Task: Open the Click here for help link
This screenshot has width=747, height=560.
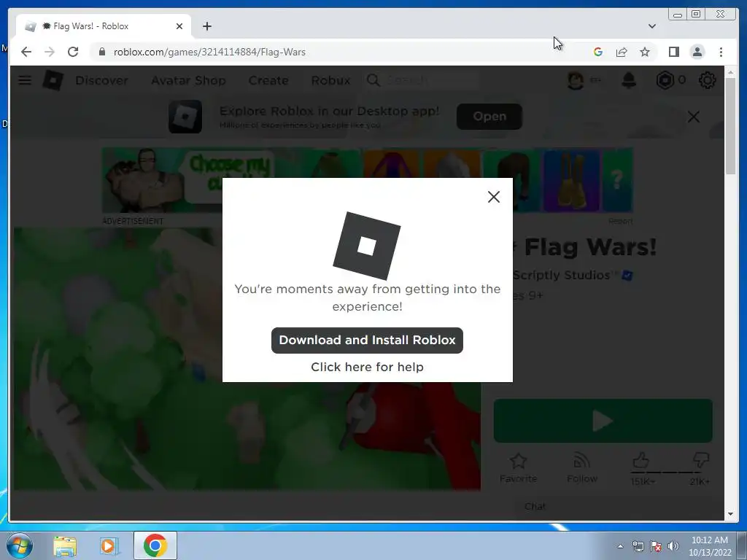Action: [367, 367]
